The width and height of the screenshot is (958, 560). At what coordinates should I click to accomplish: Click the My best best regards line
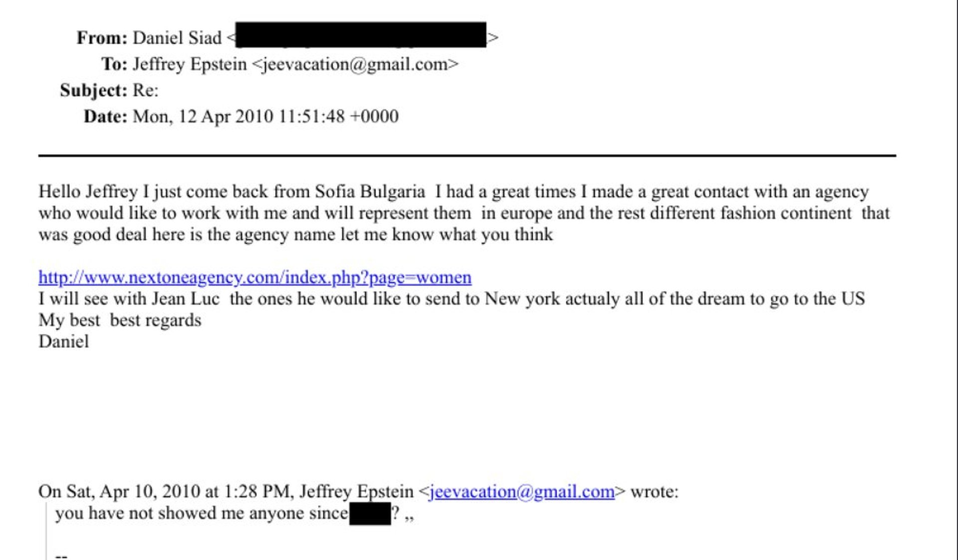[x=120, y=320]
